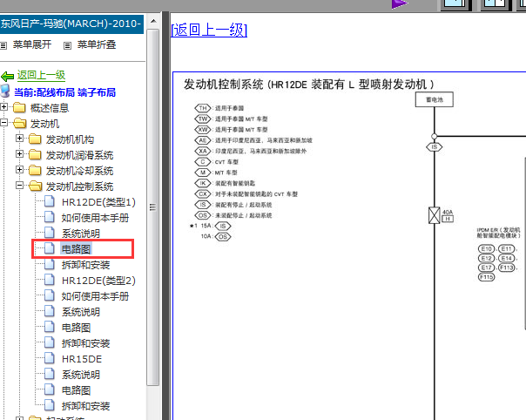This screenshot has width=526, height=420.
Task: Click the document icon beside HR12DE(类型2)
Action: click(x=50, y=280)
